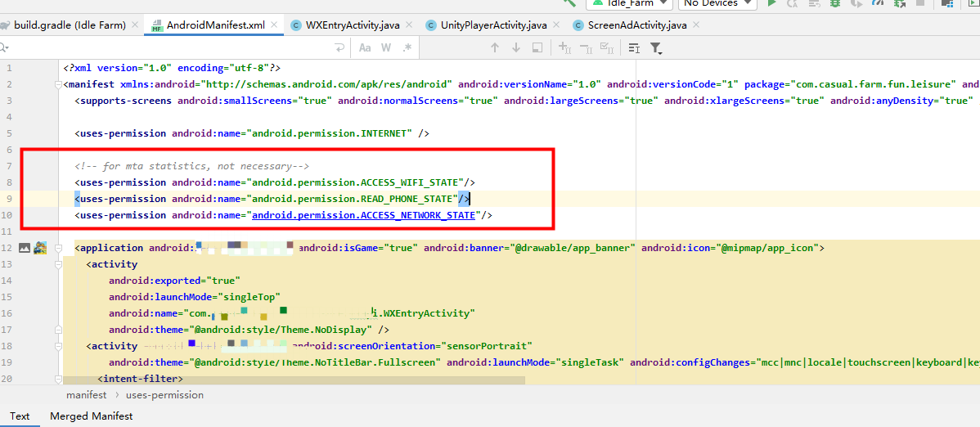This screenshot has height=427, width=980.
Task: Click the horizontal scrollbar under the code
Action: tap(294, 380)
